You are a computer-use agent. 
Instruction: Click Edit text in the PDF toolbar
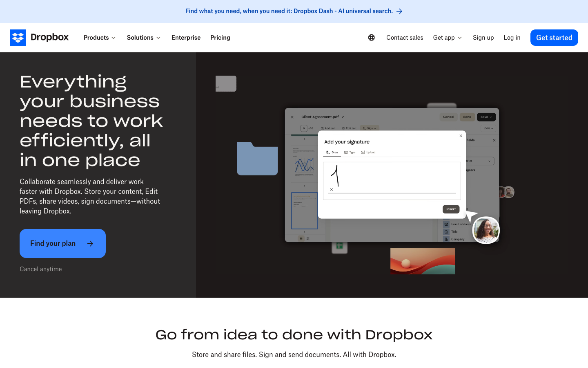349,128
